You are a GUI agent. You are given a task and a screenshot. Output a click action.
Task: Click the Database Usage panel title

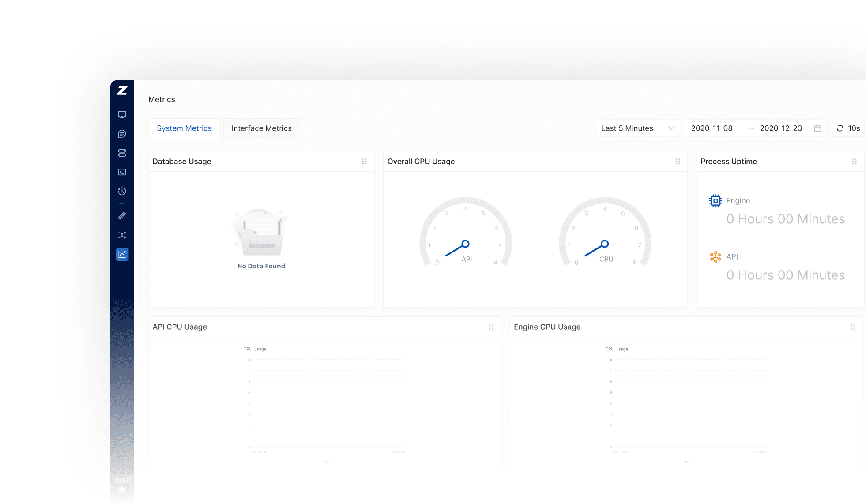(182, 162)
